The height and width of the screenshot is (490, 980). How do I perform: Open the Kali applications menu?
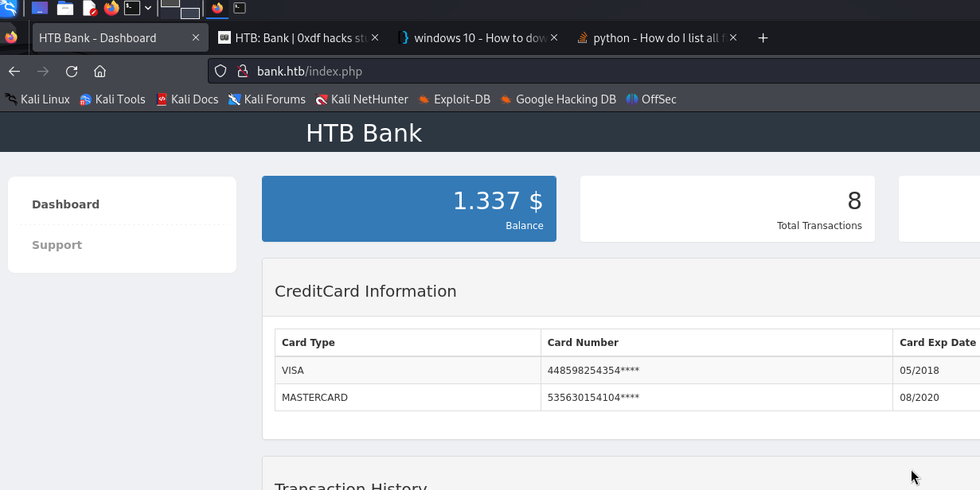pos(9,9)
